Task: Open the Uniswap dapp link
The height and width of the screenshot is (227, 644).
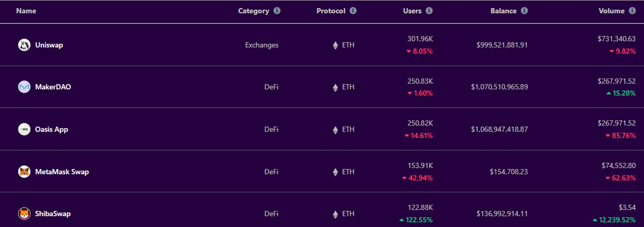Action: tap(49, 45)
